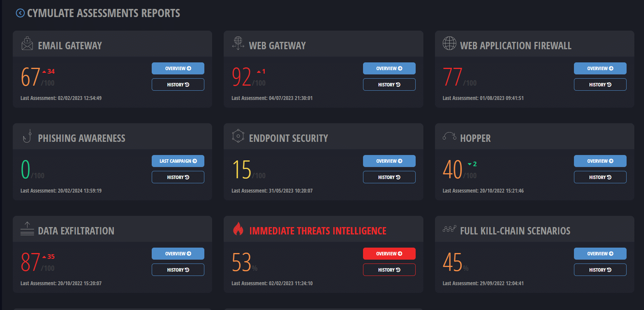The width and height of the screenshot is (644, 310).
Task: Click Last Assessment 04/07/2023 21:30:01 text
Action: click(272, 98)
